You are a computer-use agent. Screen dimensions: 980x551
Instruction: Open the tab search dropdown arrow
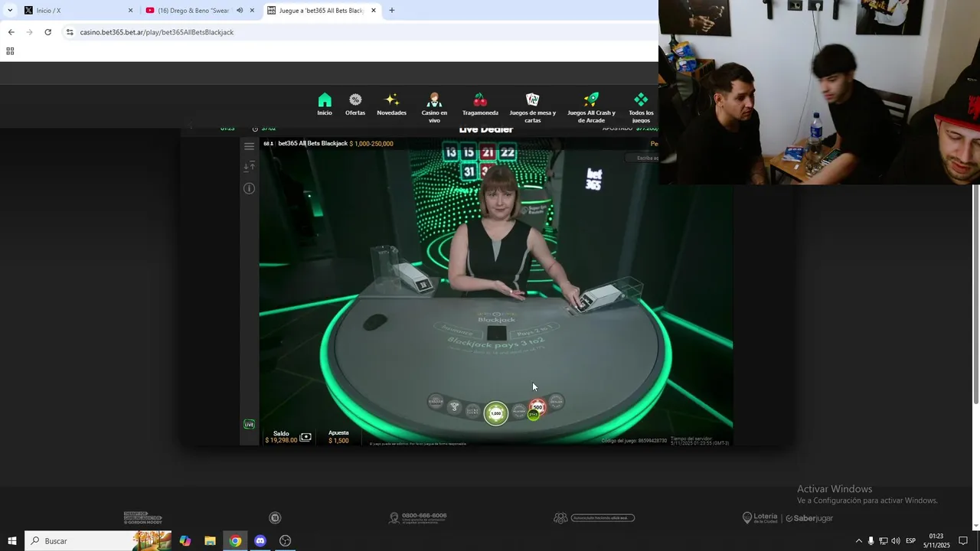pos(10,11)
